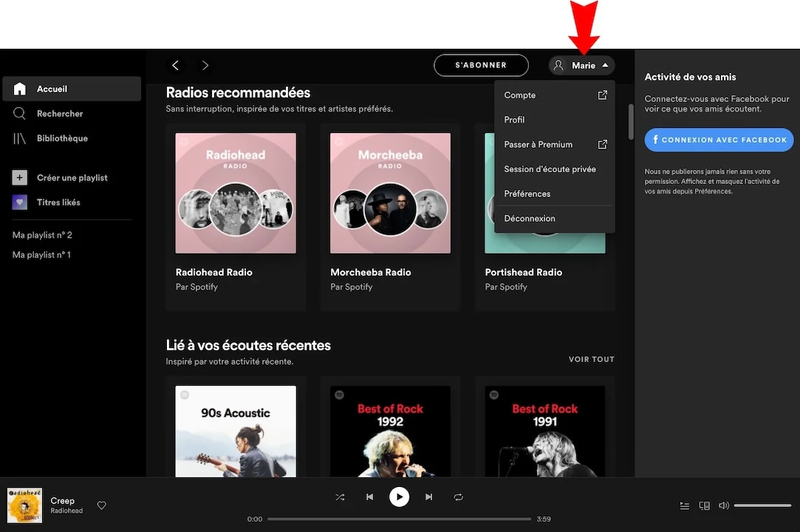The image size is (800, 532).
Task: Open Morcheeba Radio cover thumbnail
Action: pyautogui.click(x=390, y=193)
